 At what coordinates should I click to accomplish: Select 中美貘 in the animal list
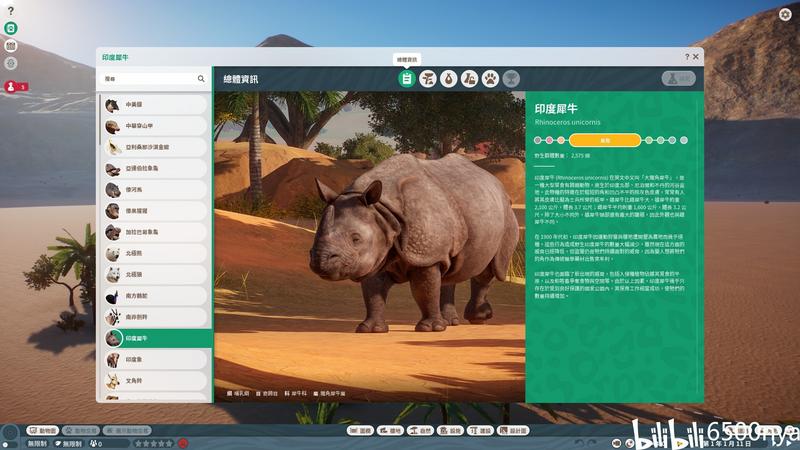[155, 105]
